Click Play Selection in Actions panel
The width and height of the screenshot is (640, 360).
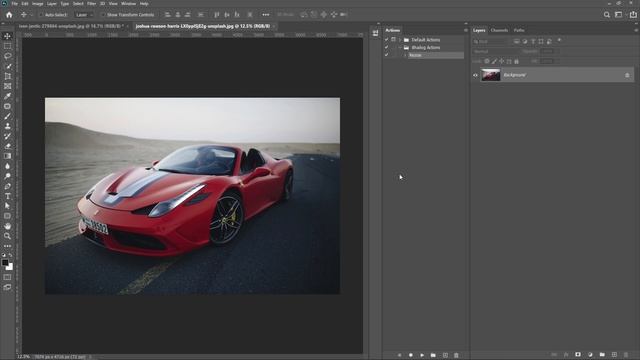tap(422, 355)
